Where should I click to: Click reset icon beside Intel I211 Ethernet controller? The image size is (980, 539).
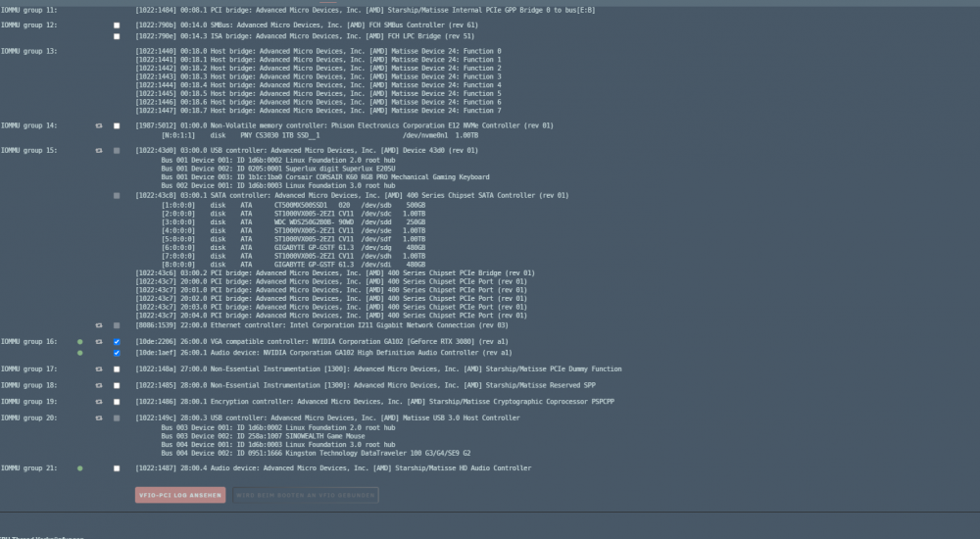tap(99, 325)
